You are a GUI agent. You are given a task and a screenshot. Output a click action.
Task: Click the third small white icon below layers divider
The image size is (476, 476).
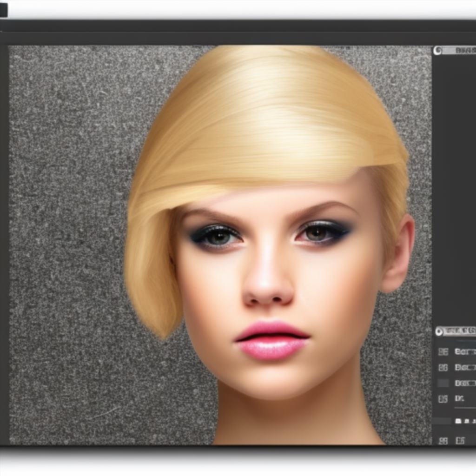click(474, 421)
